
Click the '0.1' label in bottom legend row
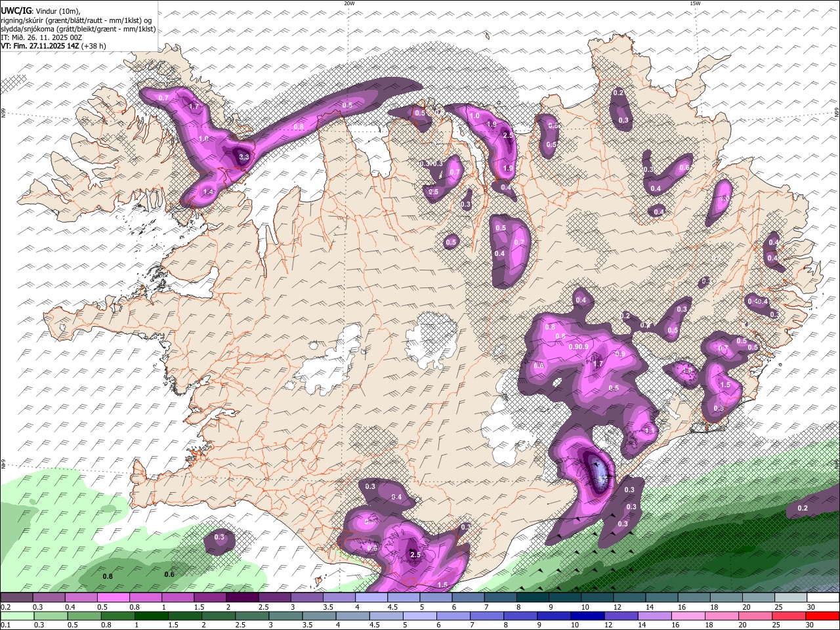point(4,625)
